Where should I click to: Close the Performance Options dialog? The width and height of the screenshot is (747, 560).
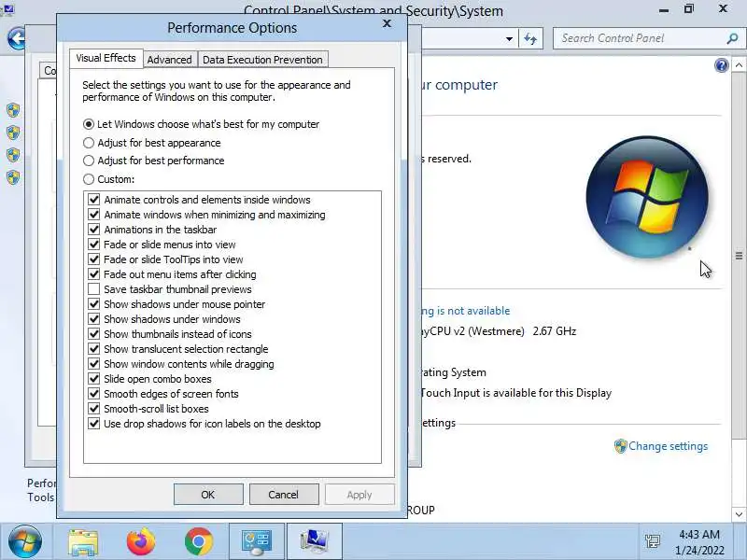(x=387, y=23)
